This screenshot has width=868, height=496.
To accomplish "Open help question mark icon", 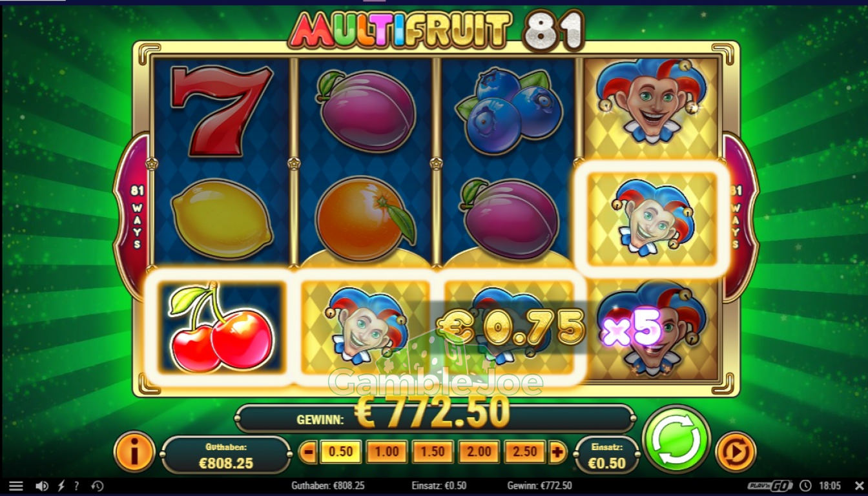I will (x=77, y=486).
